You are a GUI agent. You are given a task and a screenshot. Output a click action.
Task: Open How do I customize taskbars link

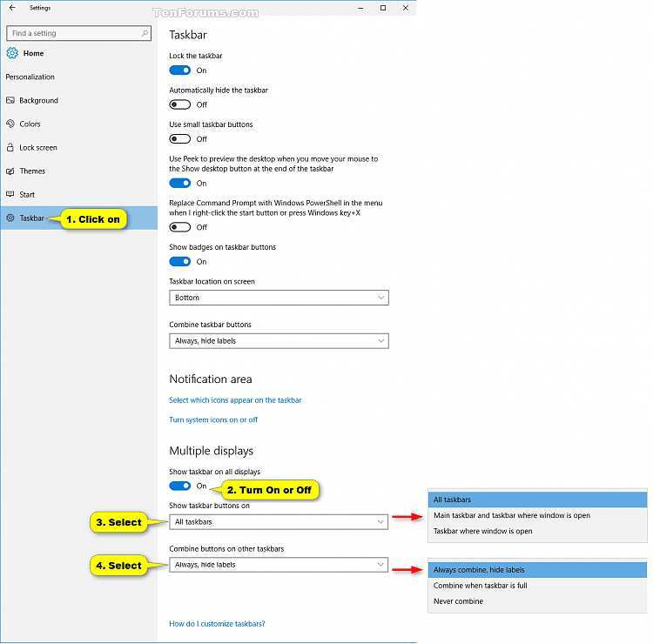point(217,624)
